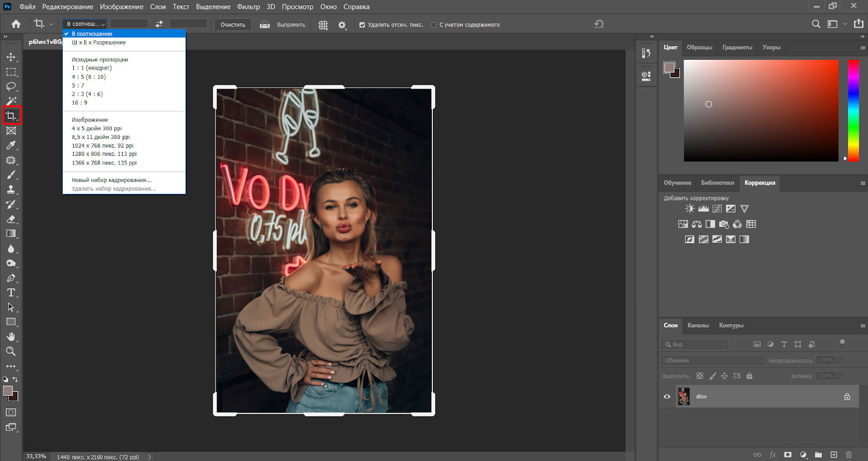Select the Hand tool

point(11,337)
